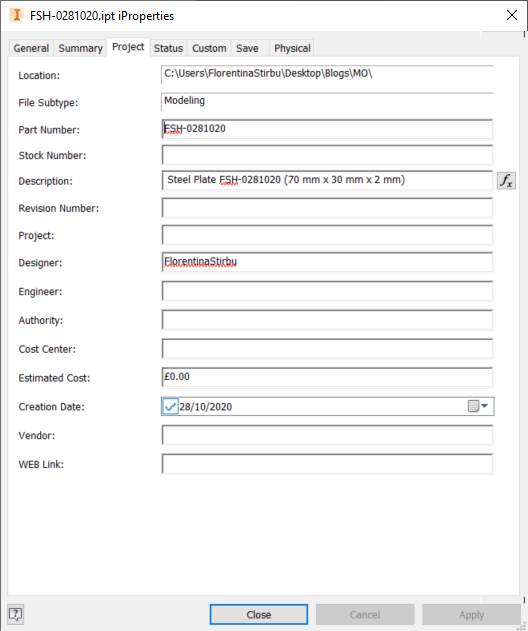
Task: Click the "Vendor:" label
Action: 37,435
